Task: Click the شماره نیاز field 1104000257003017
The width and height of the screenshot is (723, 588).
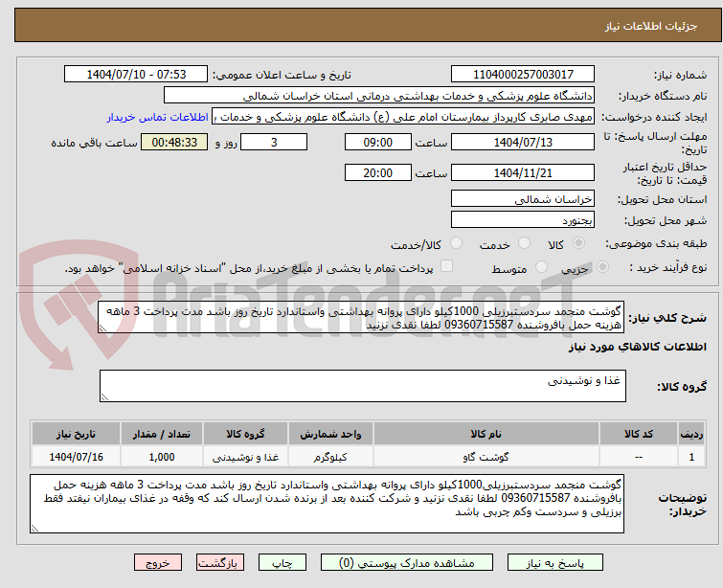Action: coord(523,75)
